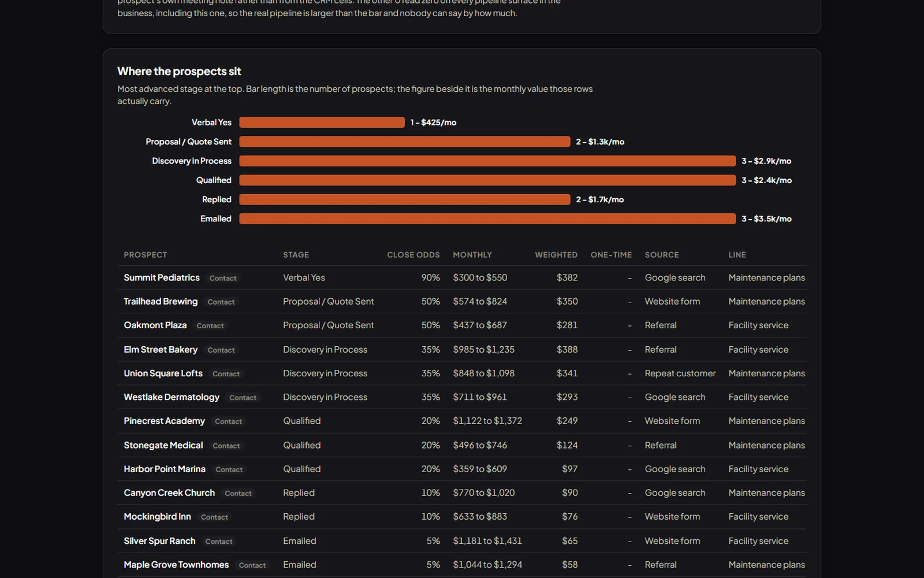Click the '3 – $2.9k/mo' bar value

[x=766, y=161]
